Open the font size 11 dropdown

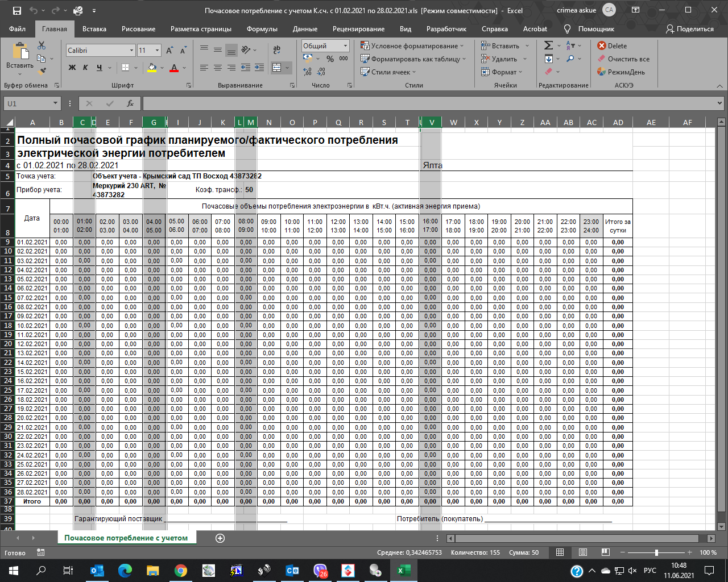(x=157, y=51)
